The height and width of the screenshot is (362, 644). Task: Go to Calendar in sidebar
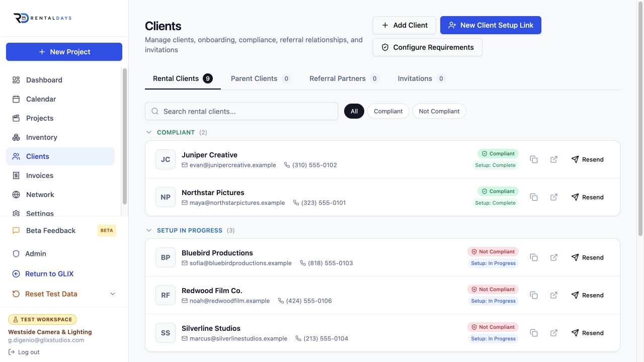point(60,99)
